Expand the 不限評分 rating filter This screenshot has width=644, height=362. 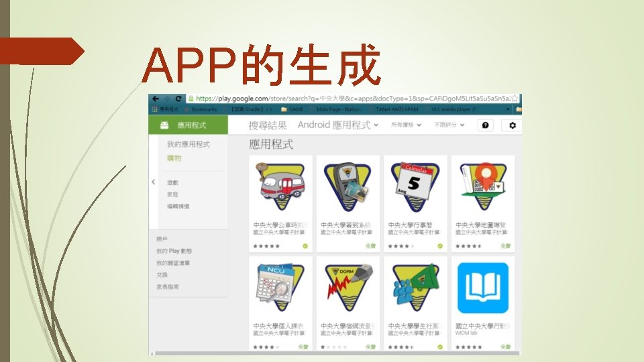tap(449, 125)
